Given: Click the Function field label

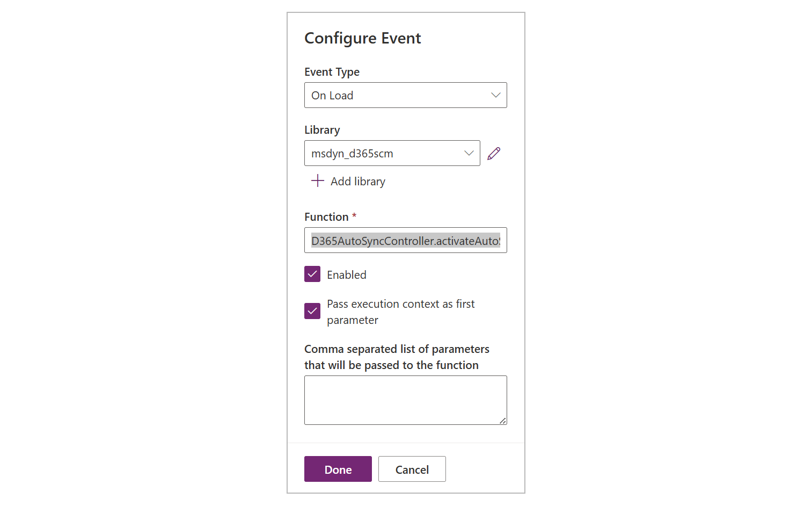Looking at the screenshot, I should [x=326, y=217].
